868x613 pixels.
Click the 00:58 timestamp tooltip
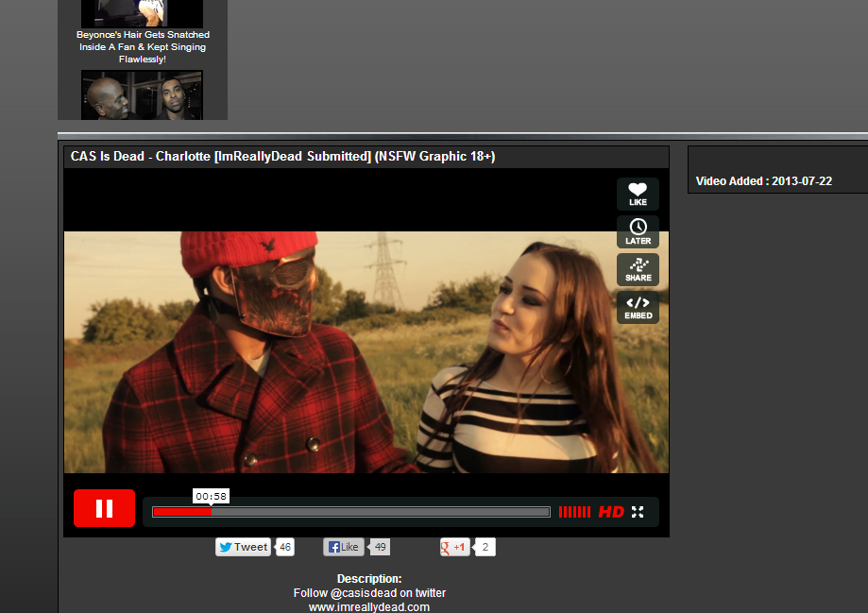[211, 496]
